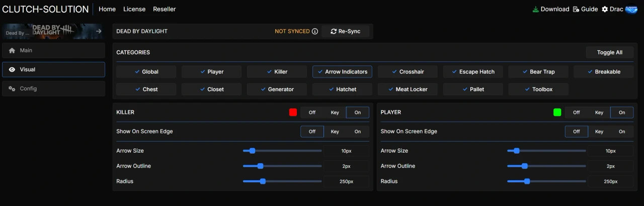This screenshot has width=644, height=206.
Task: Click the user avatar in top right
Action: 631,9
